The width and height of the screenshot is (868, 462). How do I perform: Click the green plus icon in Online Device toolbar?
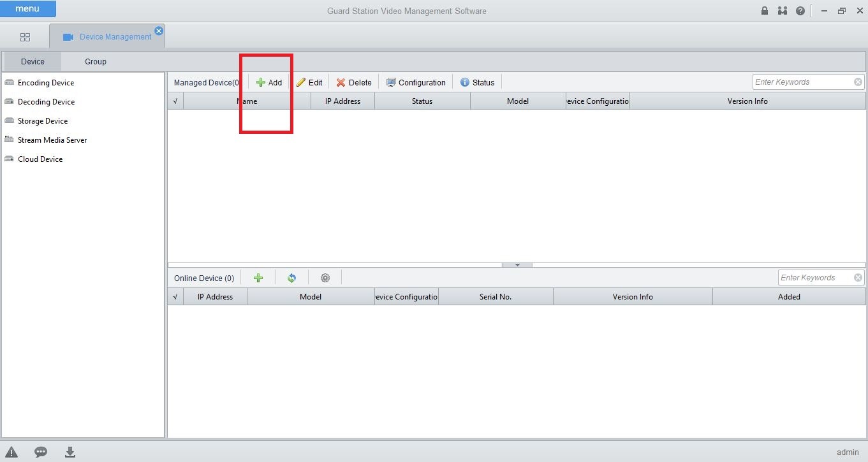pyautogui.click(x=258, y=278)
